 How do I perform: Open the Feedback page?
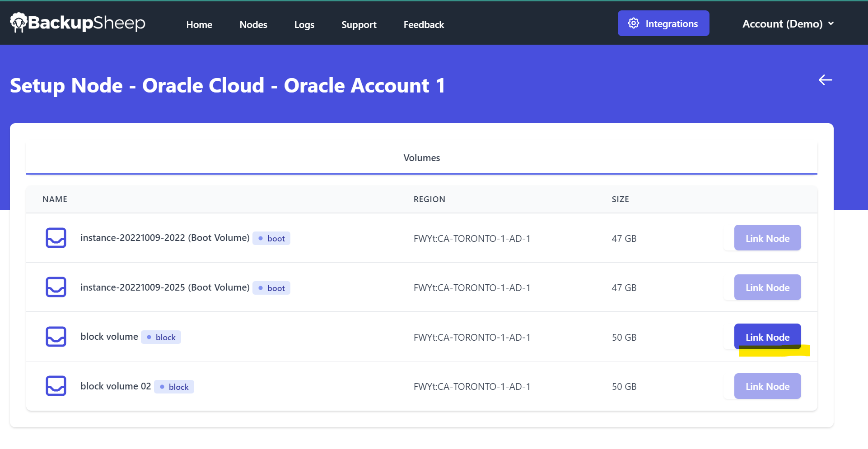[424, 24]
